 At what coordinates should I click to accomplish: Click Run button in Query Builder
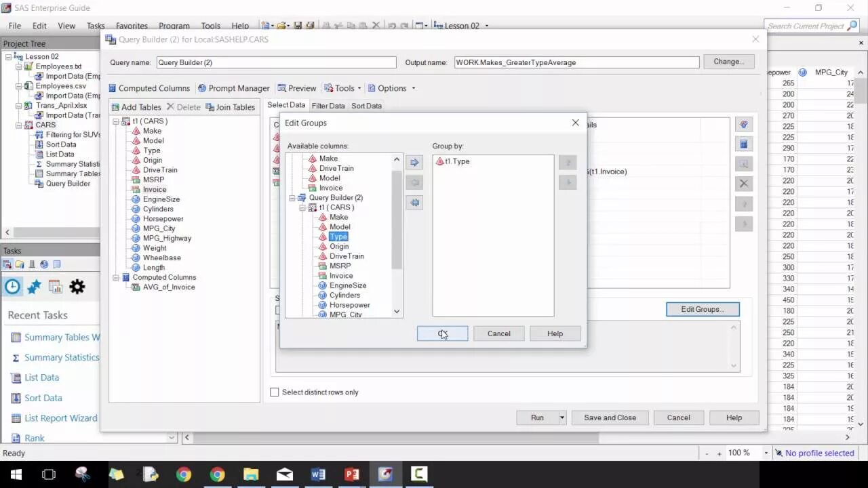[x=537, y=418]
